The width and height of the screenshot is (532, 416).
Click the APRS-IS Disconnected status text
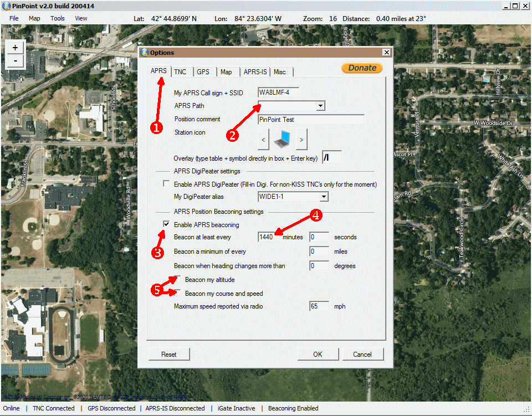(x=175, y=408)
